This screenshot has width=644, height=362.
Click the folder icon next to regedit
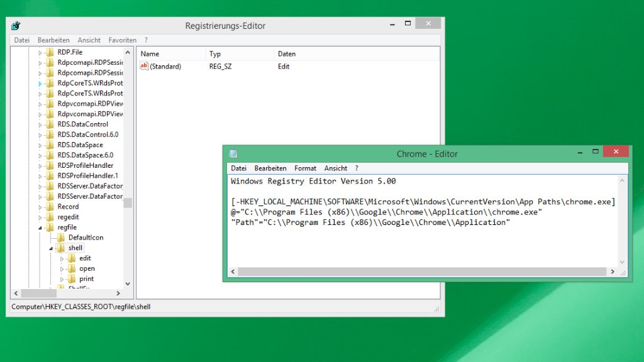coord(50,217)
